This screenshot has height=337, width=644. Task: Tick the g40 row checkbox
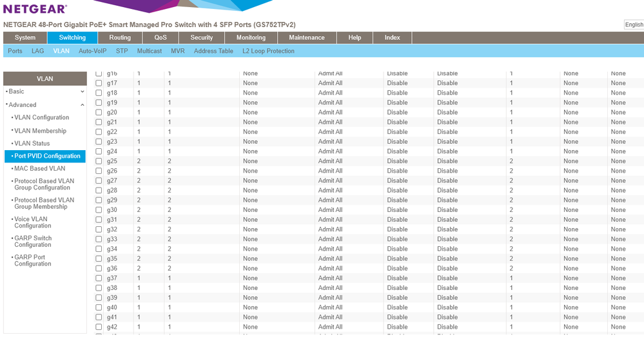tap(99, 307)
